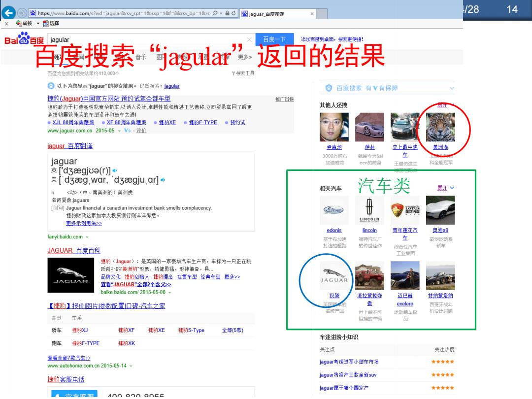
Task: Click the 添加百度到桌面 link
Action: 332,39
